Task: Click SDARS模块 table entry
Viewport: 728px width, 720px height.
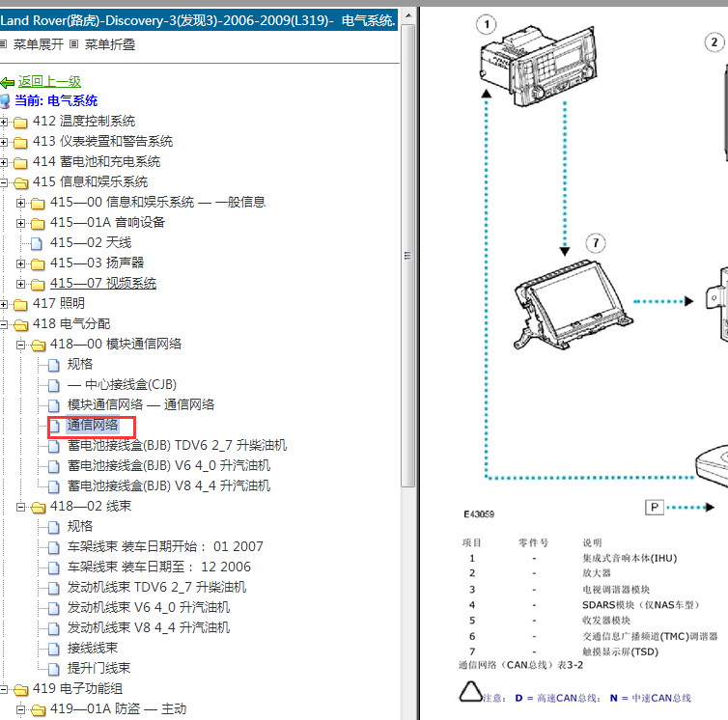Action: pos(641,605)
